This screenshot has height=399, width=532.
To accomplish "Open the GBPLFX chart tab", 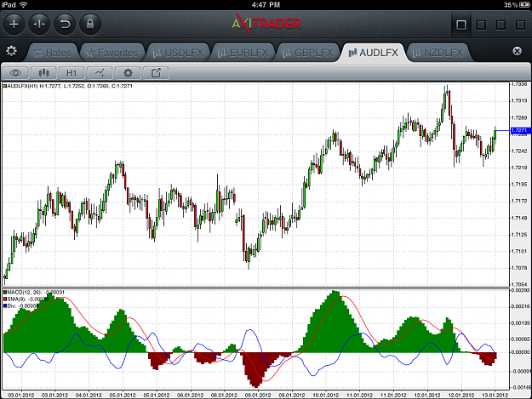I will pyautogui.click(x=308, y=53).
